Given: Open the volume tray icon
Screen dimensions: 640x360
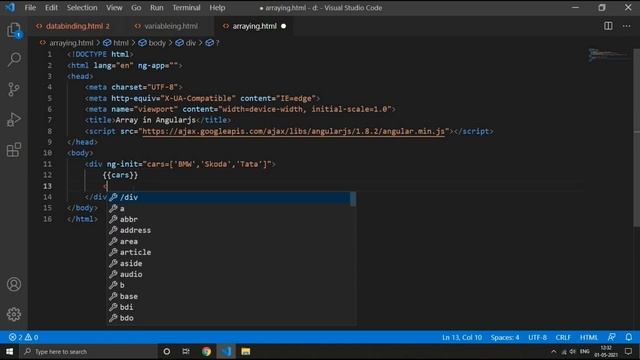Looking at the screenshot, I should 573,351.
